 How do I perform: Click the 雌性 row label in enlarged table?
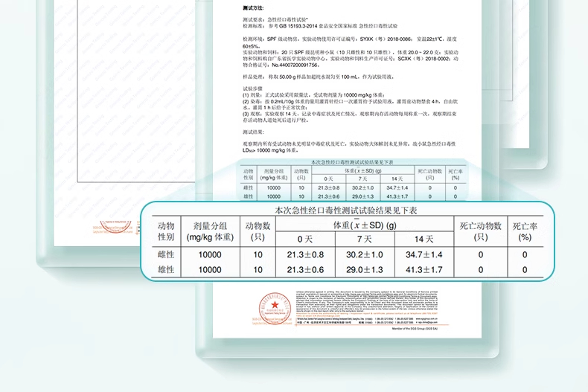click(x=166, y=254)
